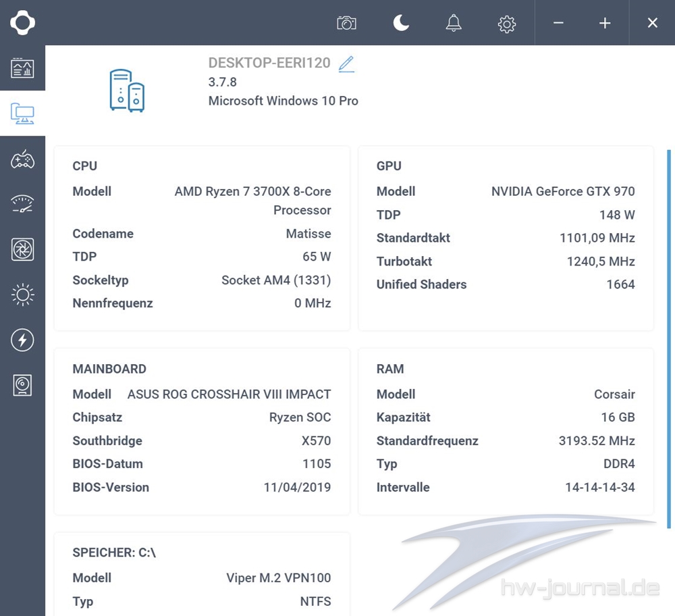The image size is (675, 616).
Task: Open the lighting sun sidebar icon
Action: 22,294
